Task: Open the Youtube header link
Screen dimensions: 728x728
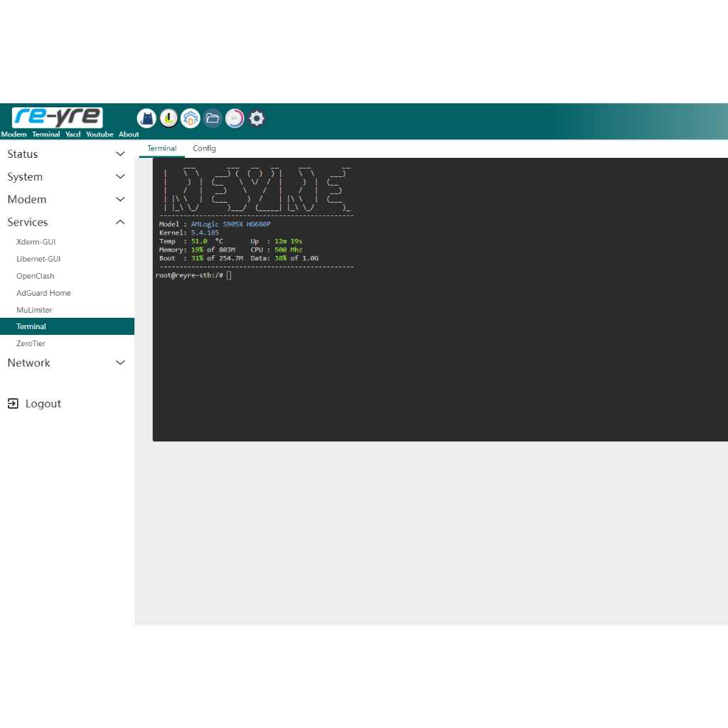Action: pos(100,134)
